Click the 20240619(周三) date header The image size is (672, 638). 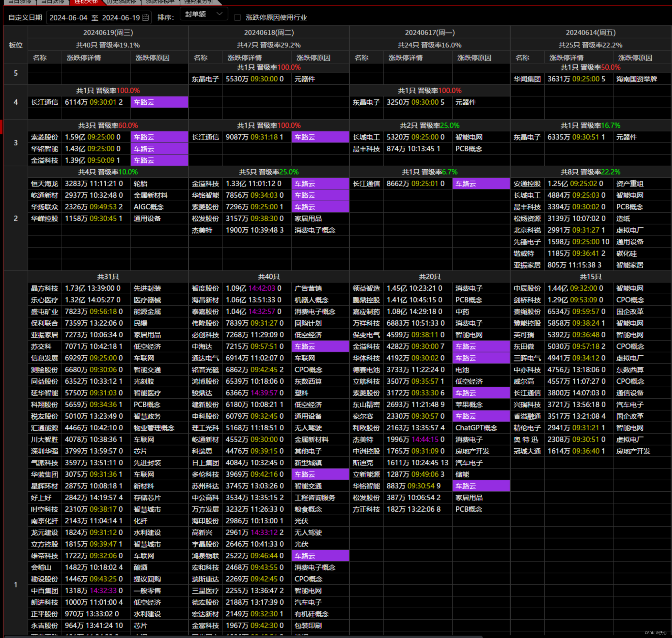[x=108, y=32]
